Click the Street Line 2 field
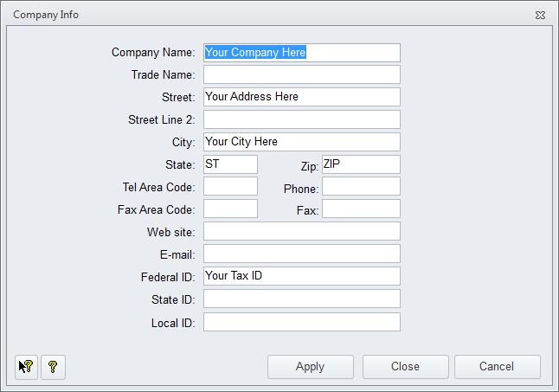The width and height of the screenshot is (559, 392). [x=301, y=119]
